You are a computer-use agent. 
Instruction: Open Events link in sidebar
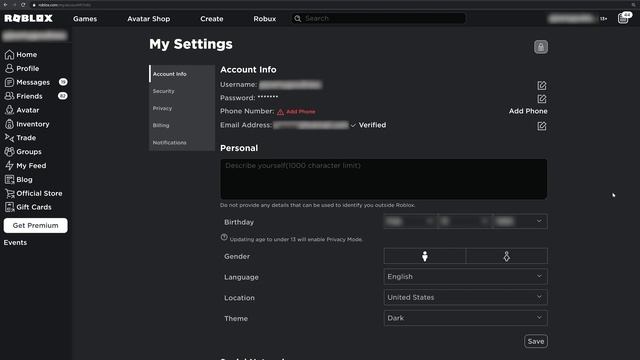point(16,242)
